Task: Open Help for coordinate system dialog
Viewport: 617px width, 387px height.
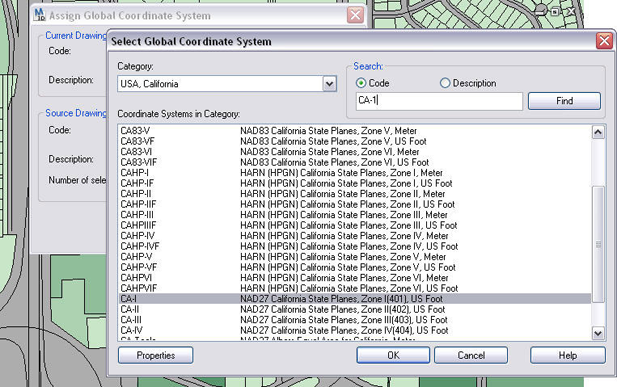Action: click(567, 356)
